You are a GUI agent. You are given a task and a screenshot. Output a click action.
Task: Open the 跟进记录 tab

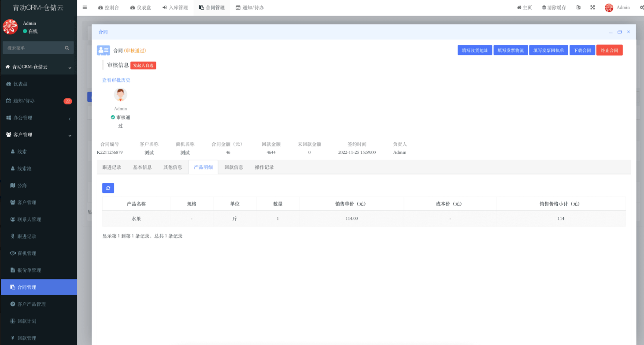111,167
